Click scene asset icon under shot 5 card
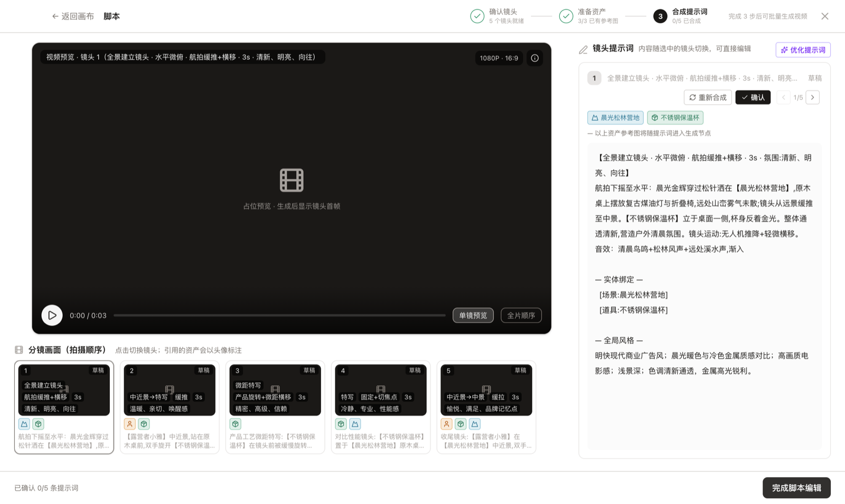This screenshot has height=504, width=845. [x=475, y=424]
